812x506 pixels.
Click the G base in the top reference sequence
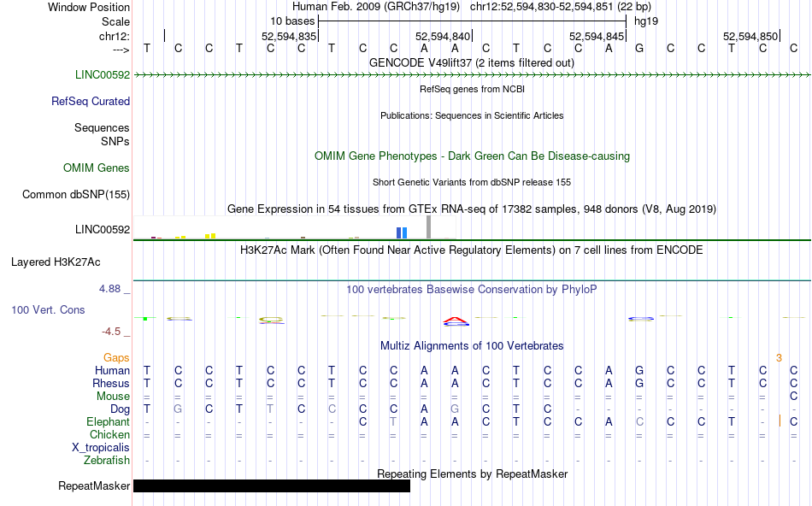pos(639,49)
